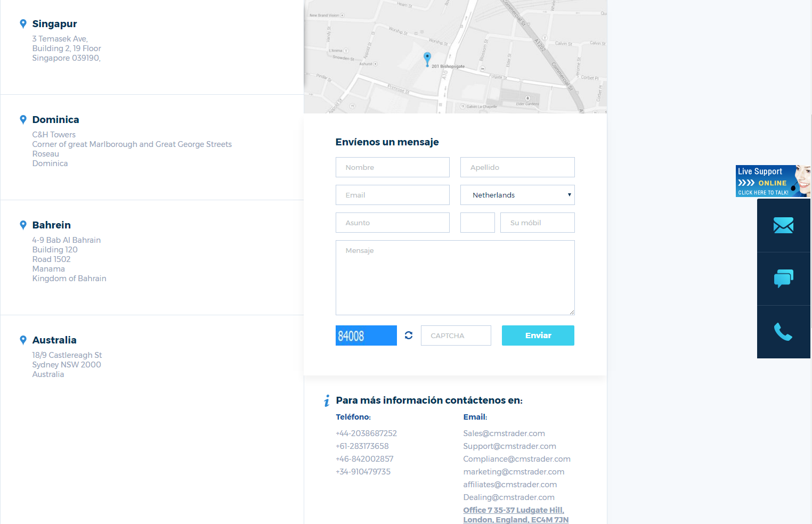Focus the Email input field
Viewport: 812px width, 524px height.
coord(393,195)
